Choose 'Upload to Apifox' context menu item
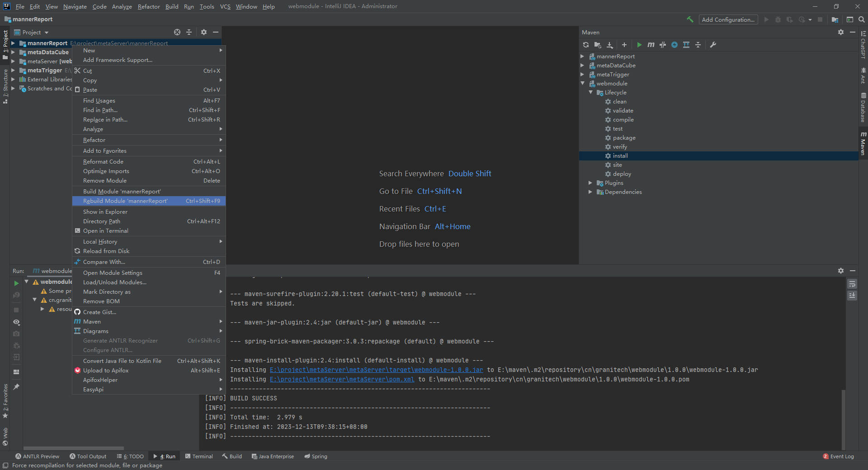 point(149,371)
